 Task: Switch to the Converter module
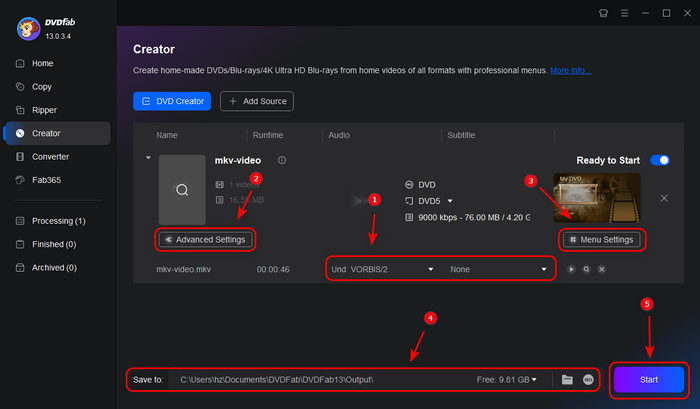coord(52,156)
